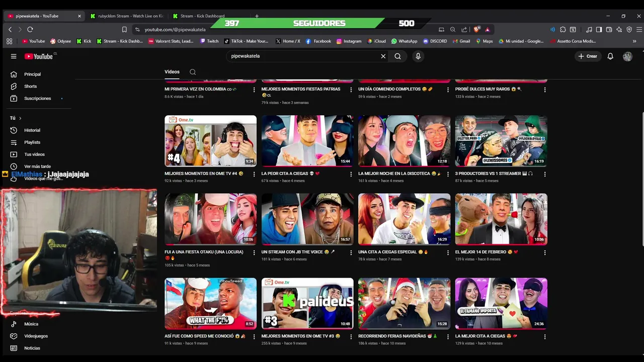Image resolution: width=644 pixels, height=362 pixels.
Task: Open the notifications bell
Action: (610, 56)
